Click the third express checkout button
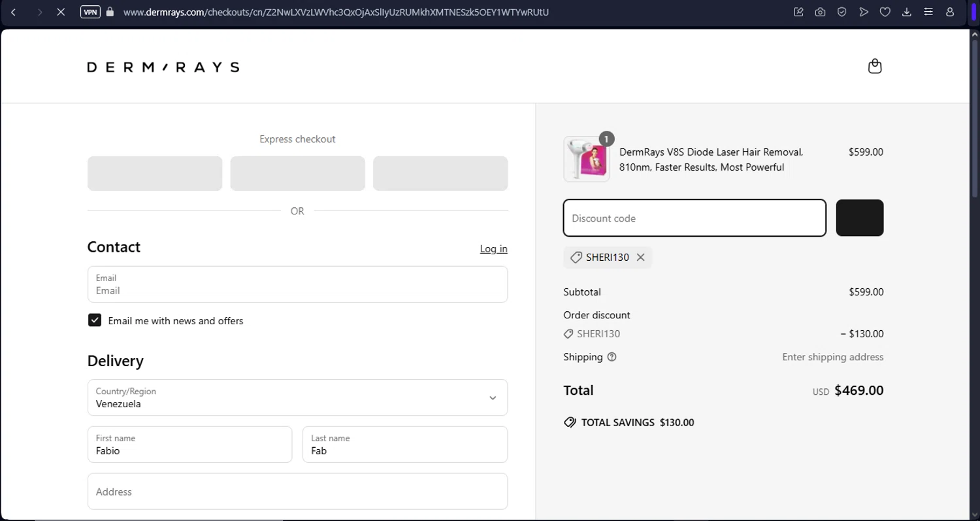Viewport: 980px width, 521px height. (440, 173)
